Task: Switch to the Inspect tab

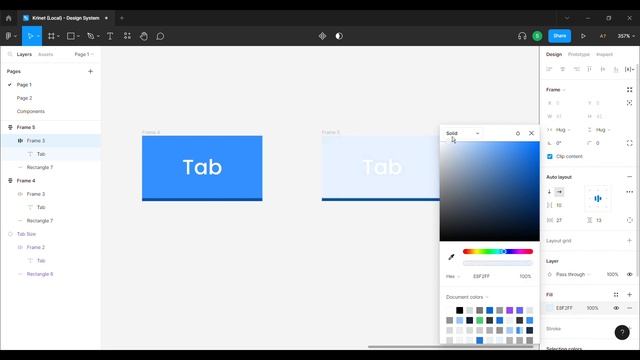Action: pyautogui.click(x=604, y=54)
